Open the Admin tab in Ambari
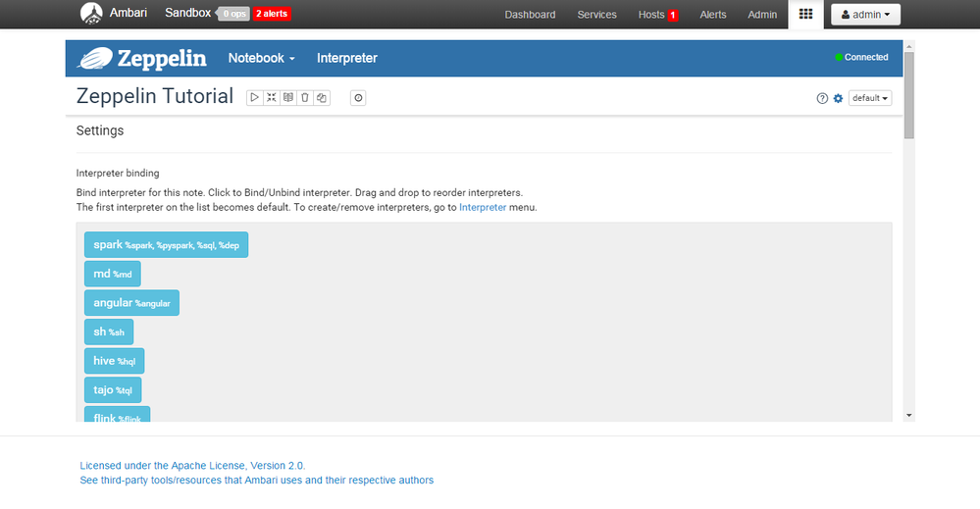The image size is (980, 509). 762,15
